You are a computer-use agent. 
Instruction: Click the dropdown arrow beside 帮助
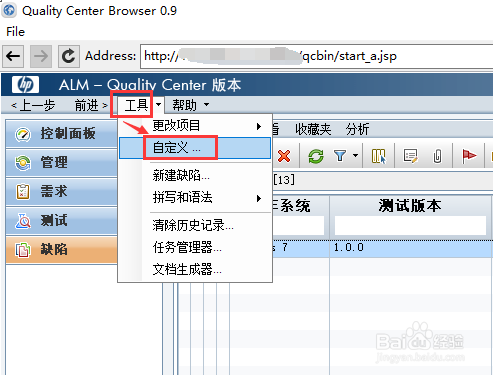point(207,105)
